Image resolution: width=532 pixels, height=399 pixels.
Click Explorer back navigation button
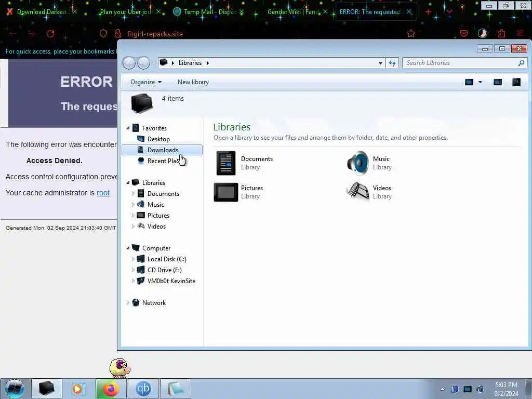[x=129, y=63]
